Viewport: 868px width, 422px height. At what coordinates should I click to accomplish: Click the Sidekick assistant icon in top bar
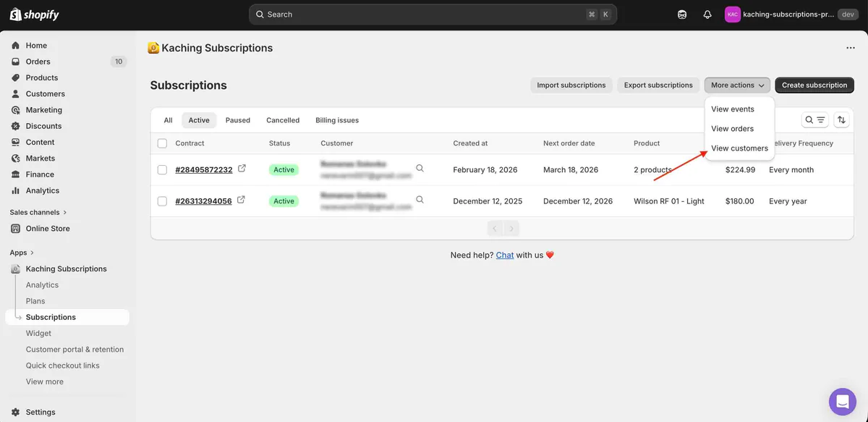click(682, 14)
